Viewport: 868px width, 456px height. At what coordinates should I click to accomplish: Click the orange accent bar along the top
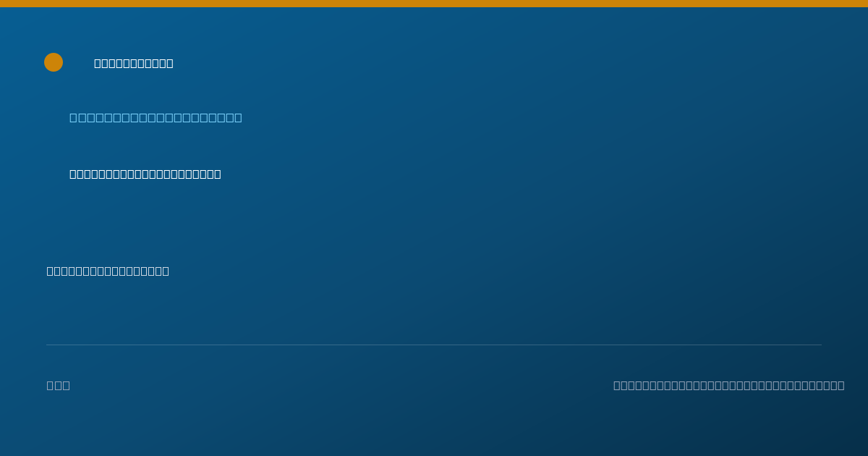434,4
